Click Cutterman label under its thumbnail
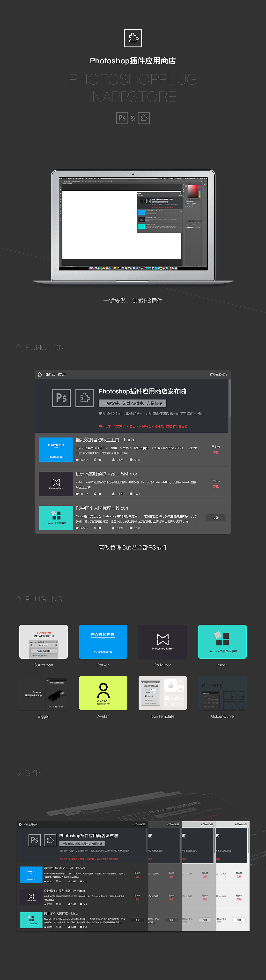 [44, 665]
